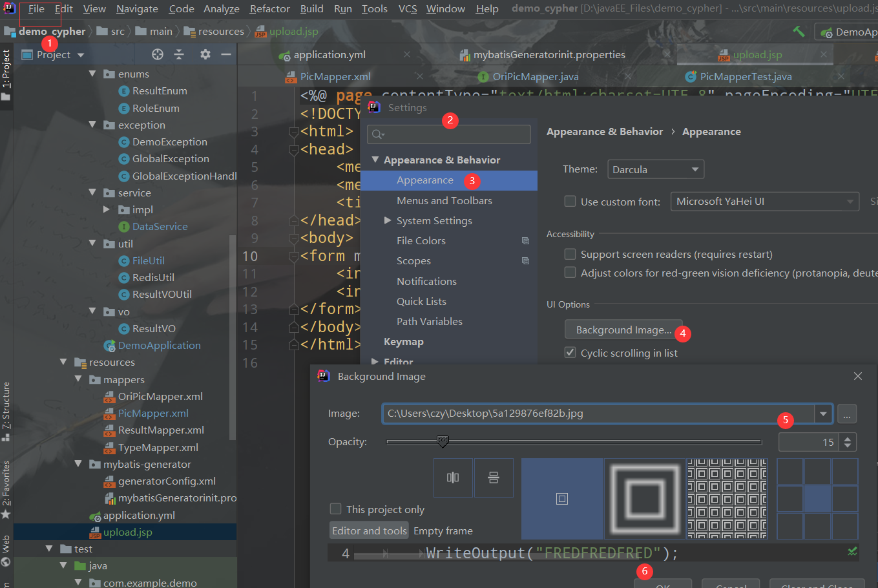Click the build hammer icon in toolbar
Viewport: 878px width, 588px height.
[799, 31]
